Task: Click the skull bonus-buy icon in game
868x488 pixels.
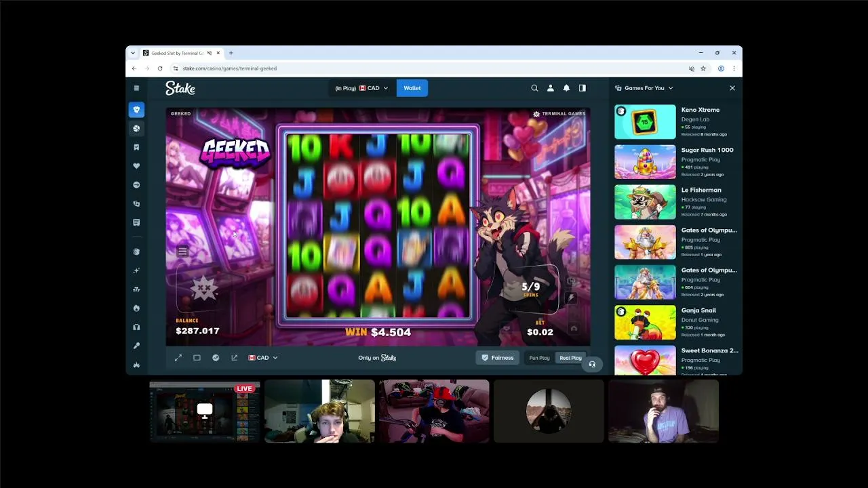Action: (x=203, y=288)
